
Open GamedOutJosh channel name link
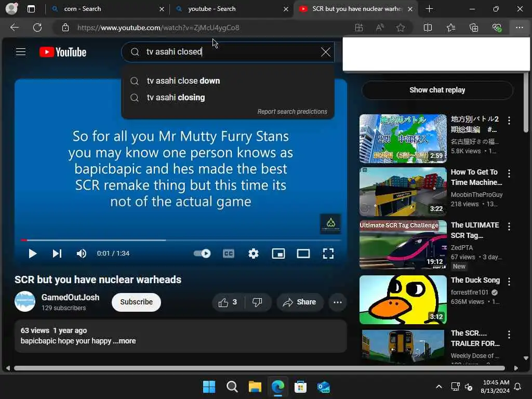click(x=70, y=297)
